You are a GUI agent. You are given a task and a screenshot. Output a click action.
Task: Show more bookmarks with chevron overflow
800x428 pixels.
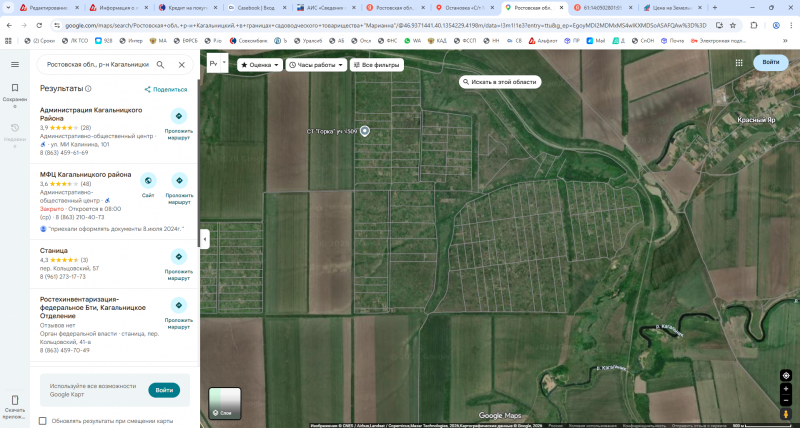(x=785, y=40)
